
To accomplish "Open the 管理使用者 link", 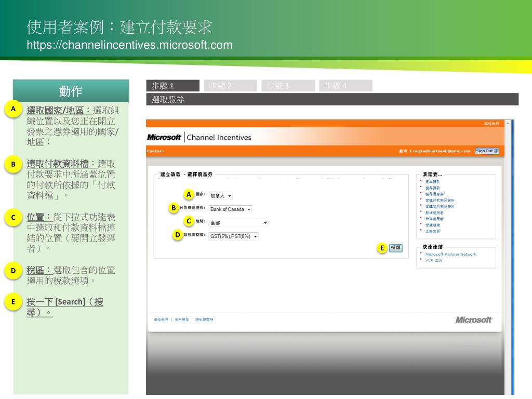I will (434, 219).
